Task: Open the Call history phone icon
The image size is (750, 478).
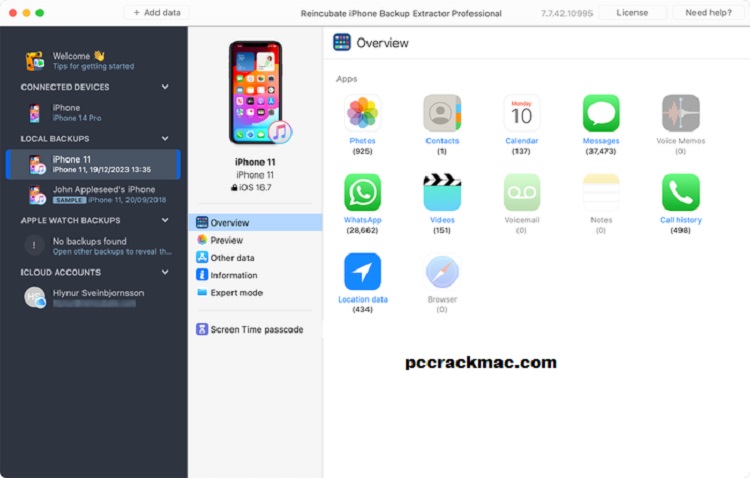Action: 681,192
